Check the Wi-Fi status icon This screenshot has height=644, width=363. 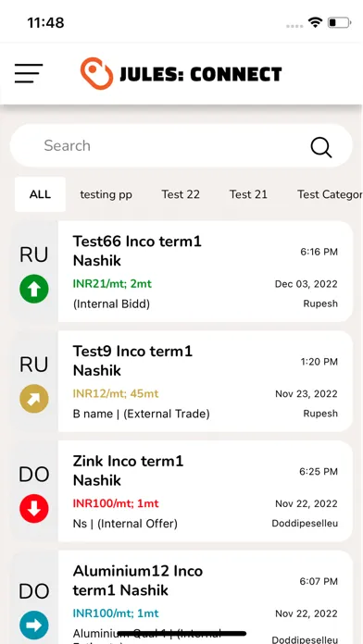[x=316, y=22]
